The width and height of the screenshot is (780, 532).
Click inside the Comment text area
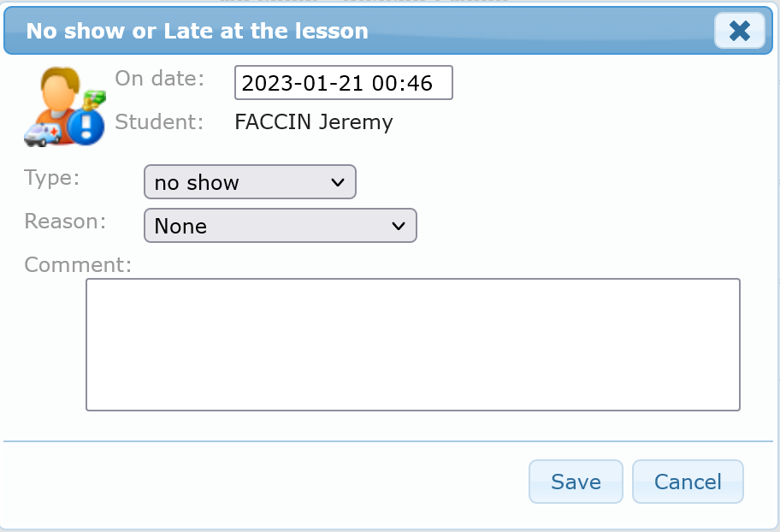point(412,344)
